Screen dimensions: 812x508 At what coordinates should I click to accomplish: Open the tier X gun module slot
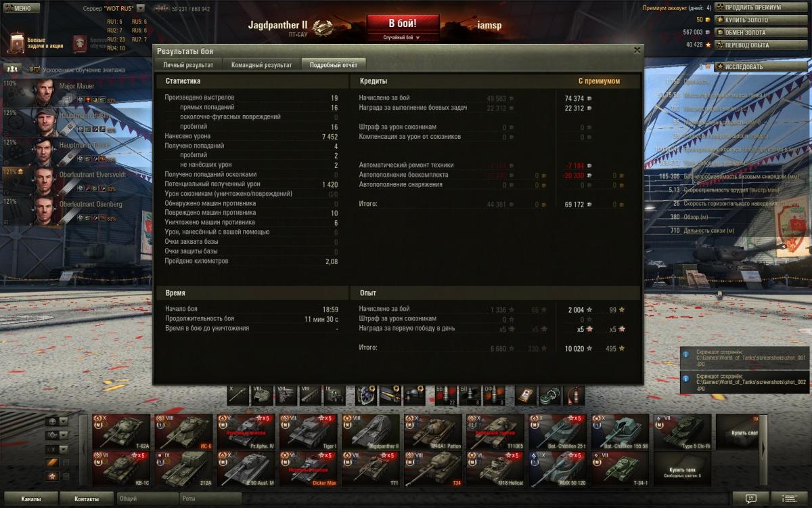(x=238, y=396)
